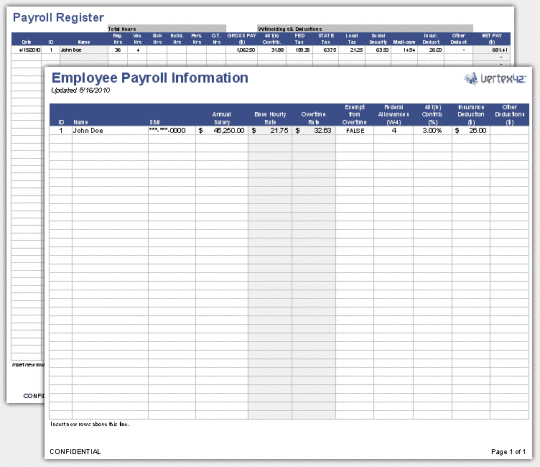Click the 'O.T. Hrs' header on Payroll Register
This screenshot has width=540, height=467.
pyautogui.click(x=216, y=39)
